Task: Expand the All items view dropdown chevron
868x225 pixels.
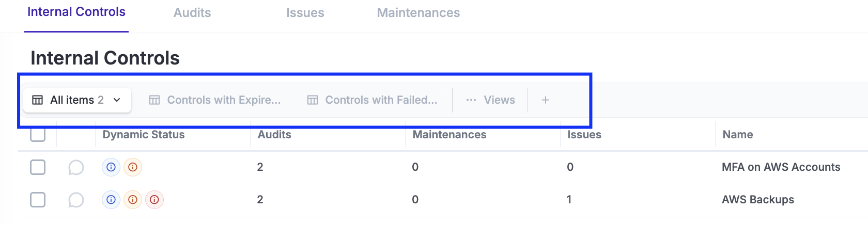Action: click(x=117, y=100)
